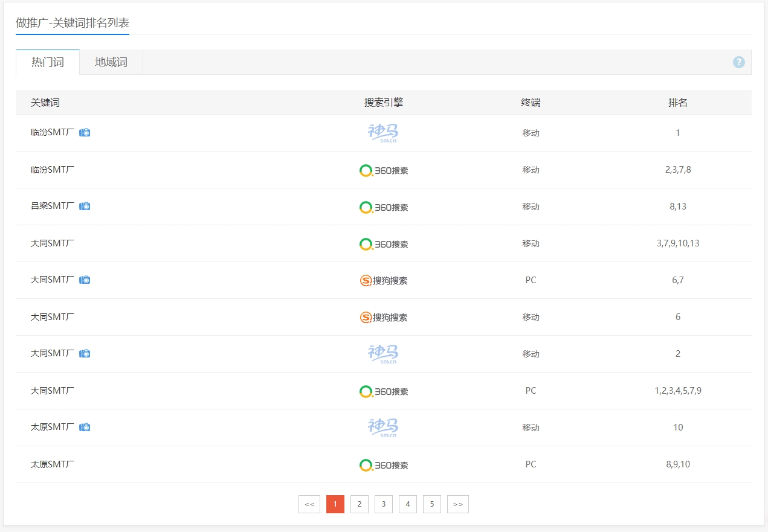Click the 神马 logo in first row
The height and width of the screenshot is (532, 768).
click(x=383, y=133)
